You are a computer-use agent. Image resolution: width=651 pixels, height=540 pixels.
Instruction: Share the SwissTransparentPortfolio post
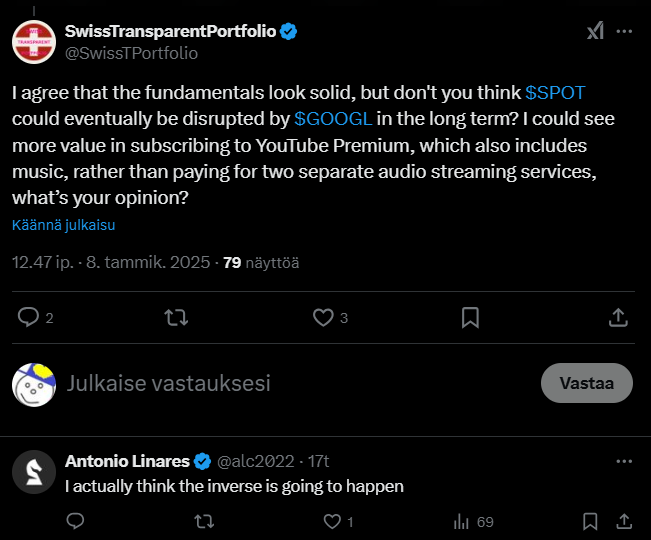[618, 317]
